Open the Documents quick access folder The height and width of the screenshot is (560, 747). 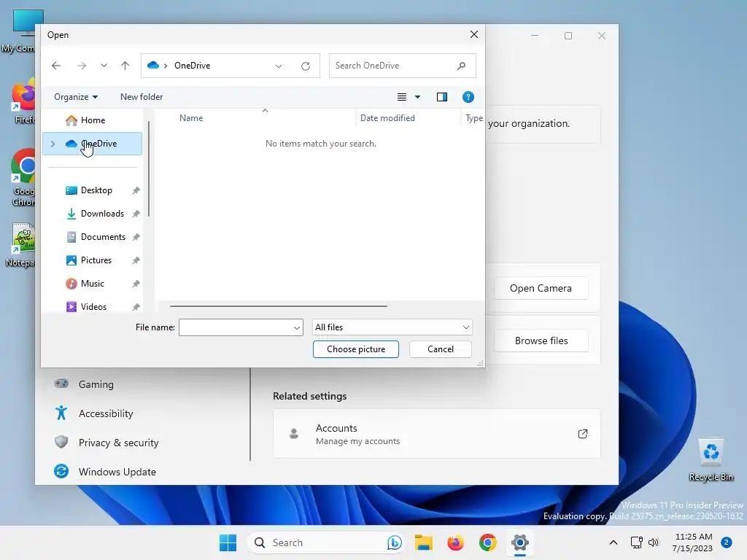[103, 237]
